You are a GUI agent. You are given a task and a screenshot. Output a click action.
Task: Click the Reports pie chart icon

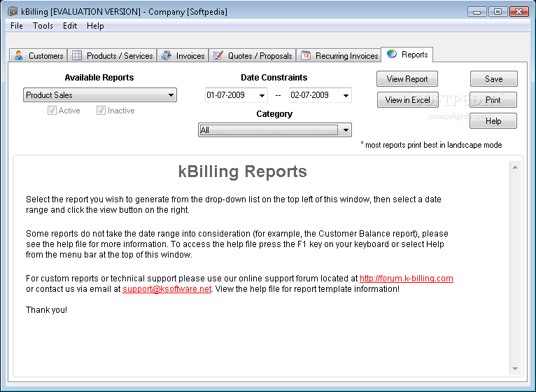pos(392,54)
